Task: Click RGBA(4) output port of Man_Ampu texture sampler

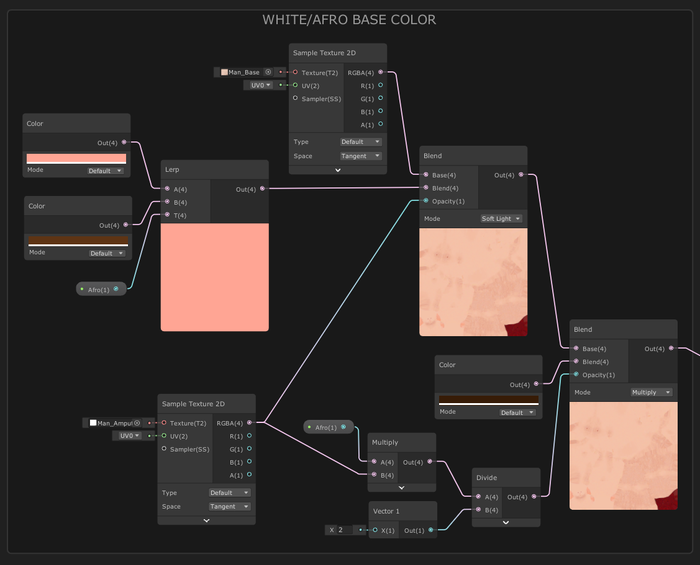Action: tap(249, 423)
